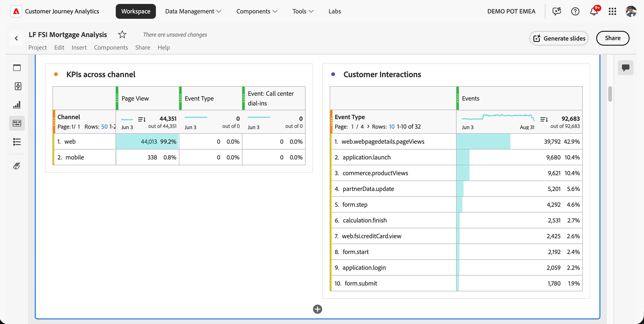
Task: Click the add panel plus icon
Action: point(318,309)
